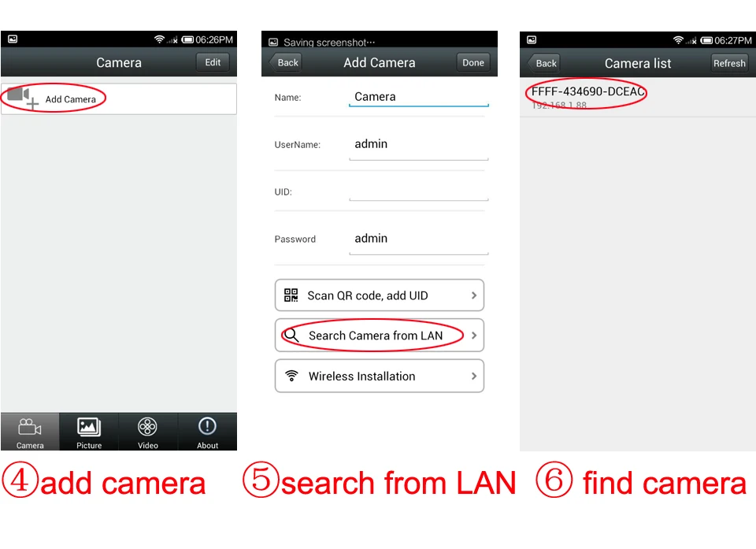
Task: Click Done on the Add Camera screen
Action: [473, 63]
